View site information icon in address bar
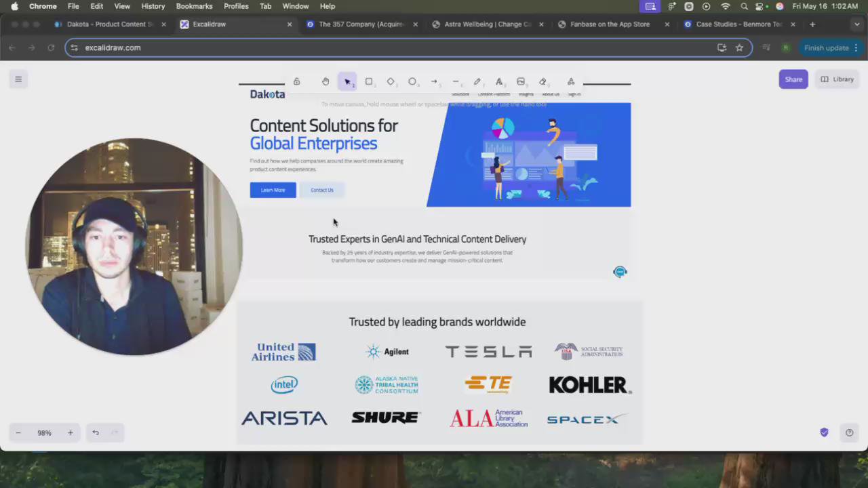Image resolution: width=868 pixels, height=488 pixels. pyautogui.click(x=75, y=48)
